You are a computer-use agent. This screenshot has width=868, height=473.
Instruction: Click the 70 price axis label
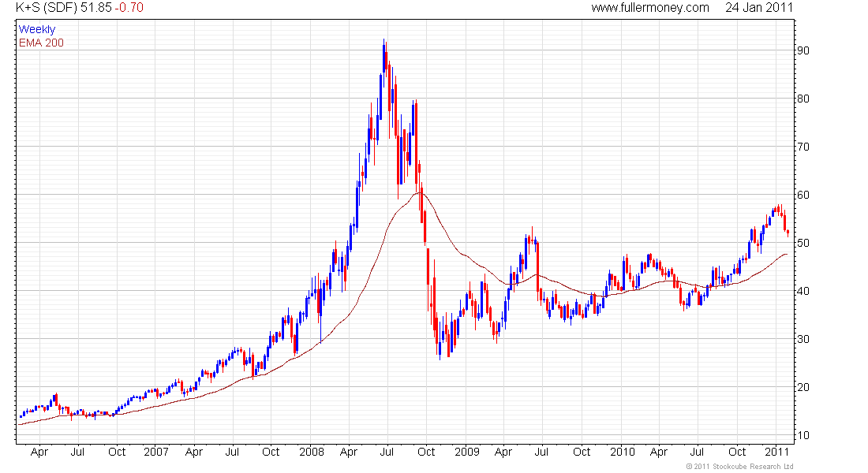coord(803,147)
